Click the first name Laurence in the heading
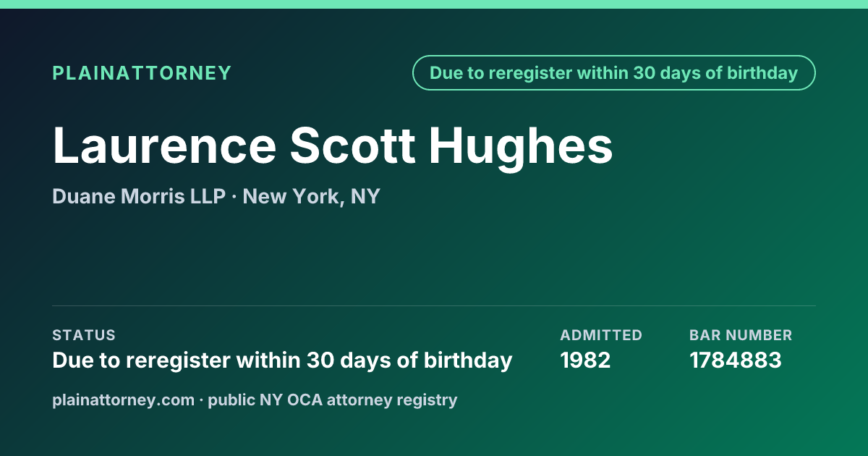The height and width of the screenshot is (456, 868). tap(164, 145)
